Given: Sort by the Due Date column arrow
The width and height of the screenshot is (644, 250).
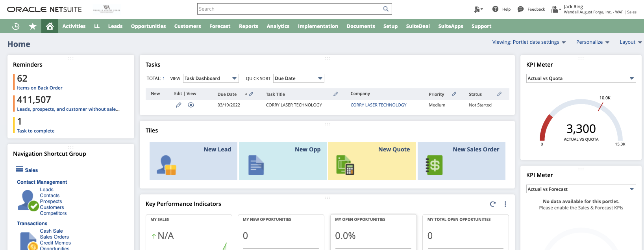Looking at the screenshot, I should point(246,94).
